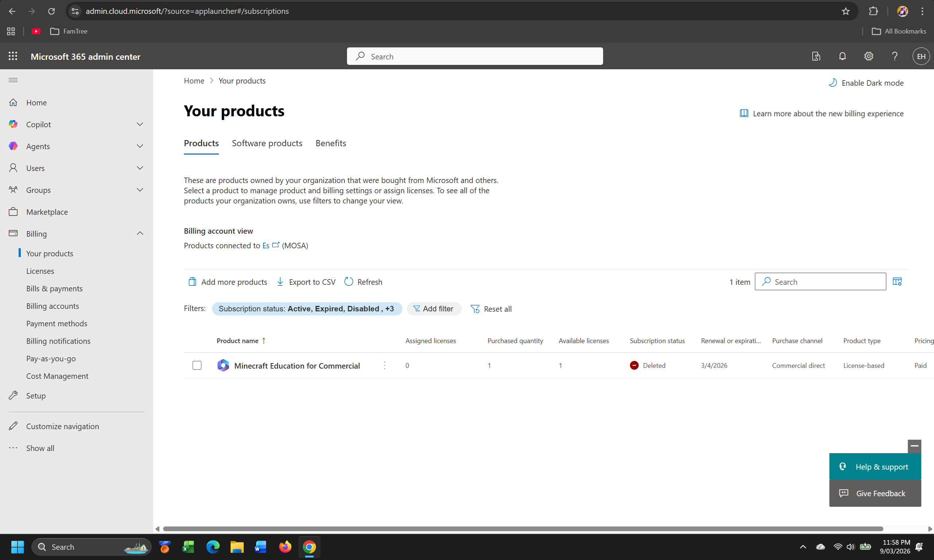Enable Dark mode
Screen dimensions: 934x560
coord(866,83)
